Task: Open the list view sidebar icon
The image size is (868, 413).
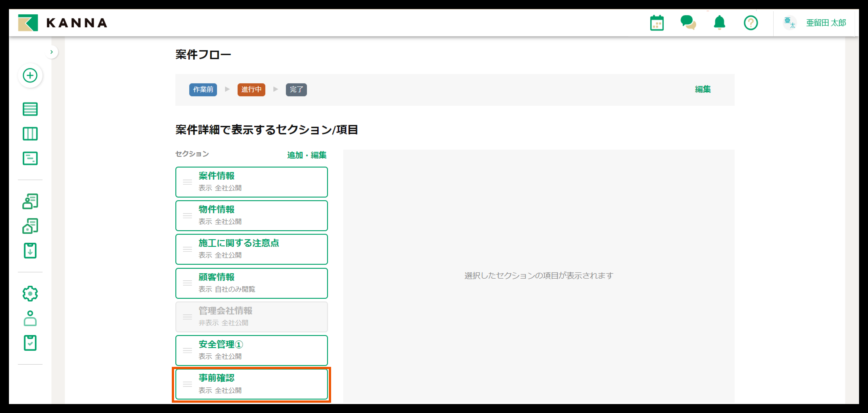Action: tap(30, 109)
